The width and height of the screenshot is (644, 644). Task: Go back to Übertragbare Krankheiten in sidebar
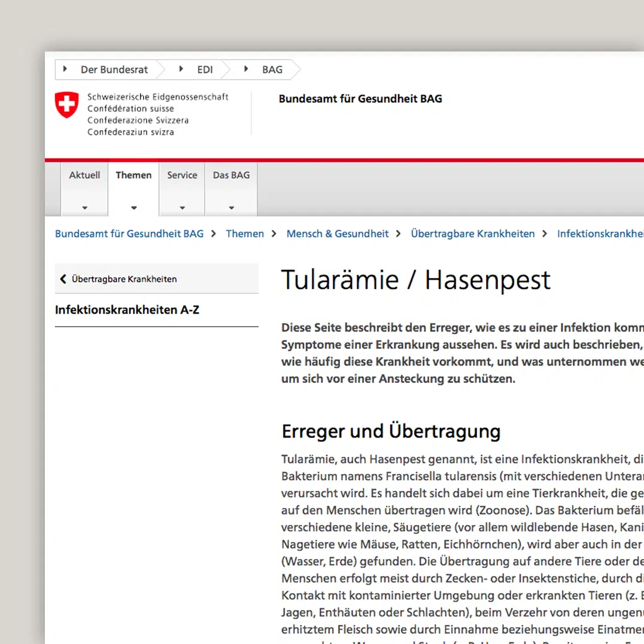(156, 279)
